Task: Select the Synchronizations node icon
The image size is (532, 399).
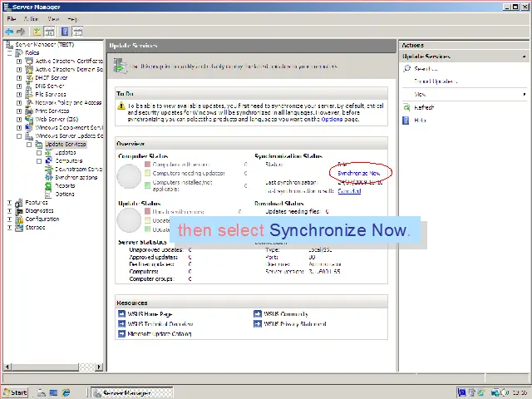Action: click(49, 177)
